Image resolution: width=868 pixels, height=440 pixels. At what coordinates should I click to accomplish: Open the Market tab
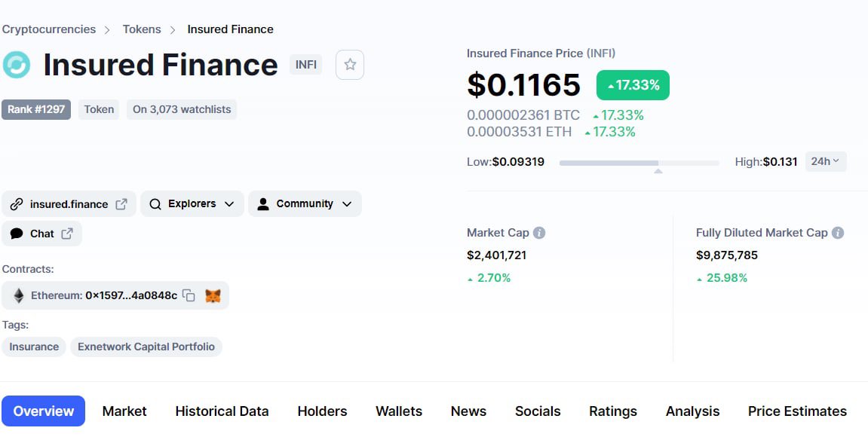(124, 411)
